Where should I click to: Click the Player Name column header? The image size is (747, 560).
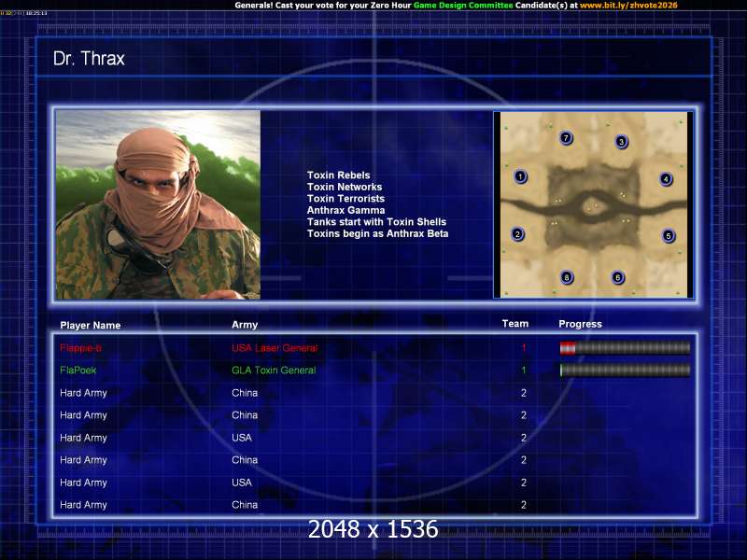(x=90, y=325)
